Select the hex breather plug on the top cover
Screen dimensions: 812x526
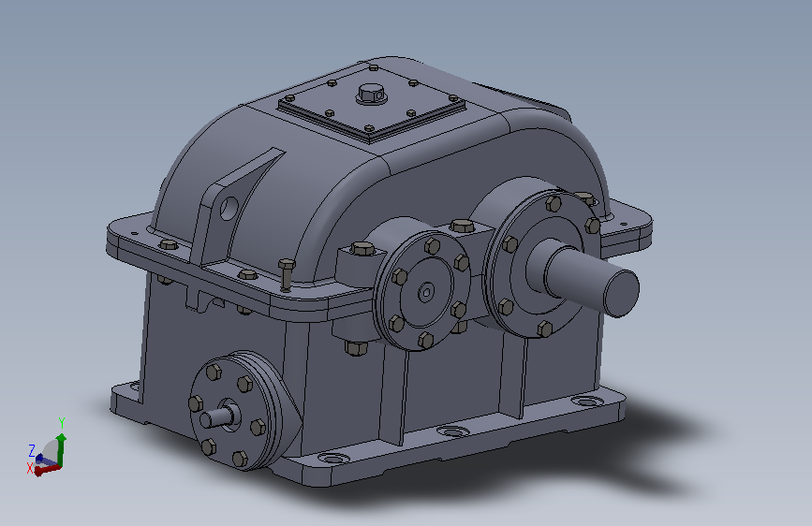click(x=372, y=94)
